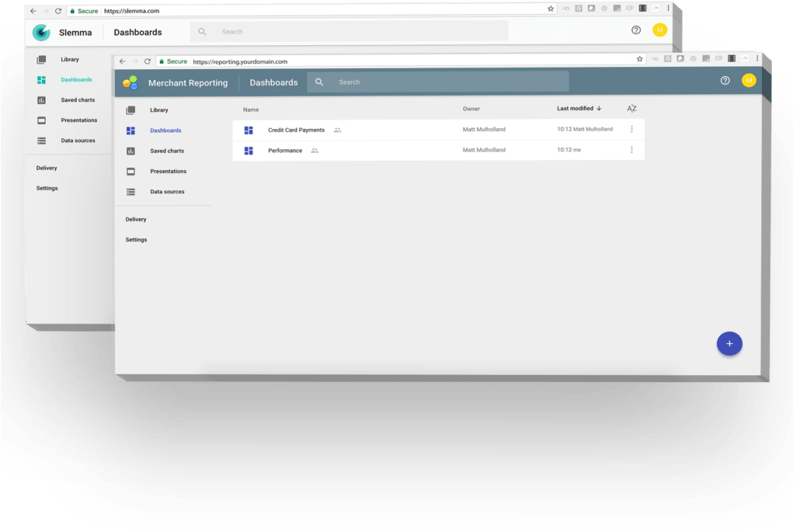Image resolution: width=793 pixels, height=532 pixels.
Task: Click the Merchant Reporting search field
Action: pyautogui.click(x=450, y=82)
